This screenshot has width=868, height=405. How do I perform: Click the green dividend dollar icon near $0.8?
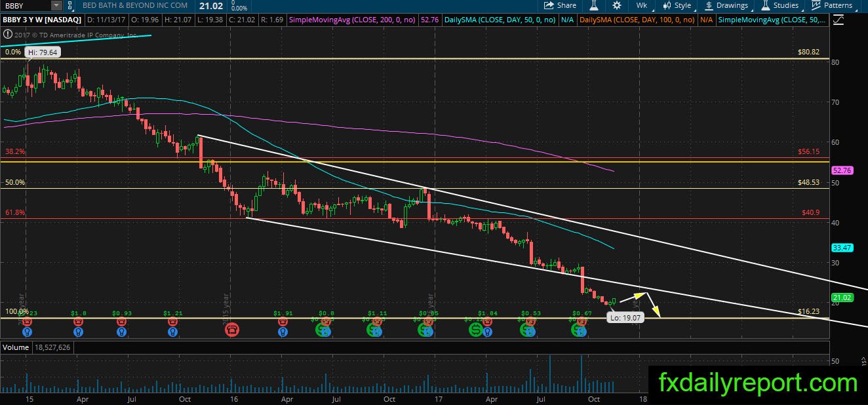(323, 330)
